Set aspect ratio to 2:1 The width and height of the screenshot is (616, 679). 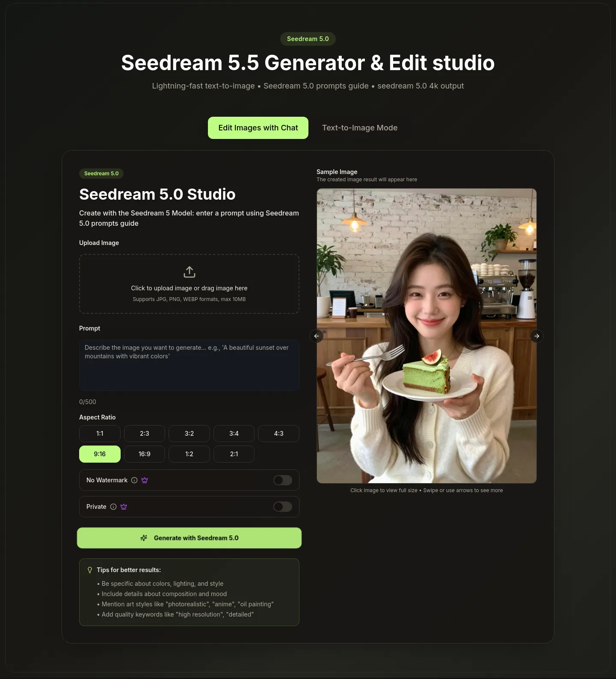tap(234, 454)
